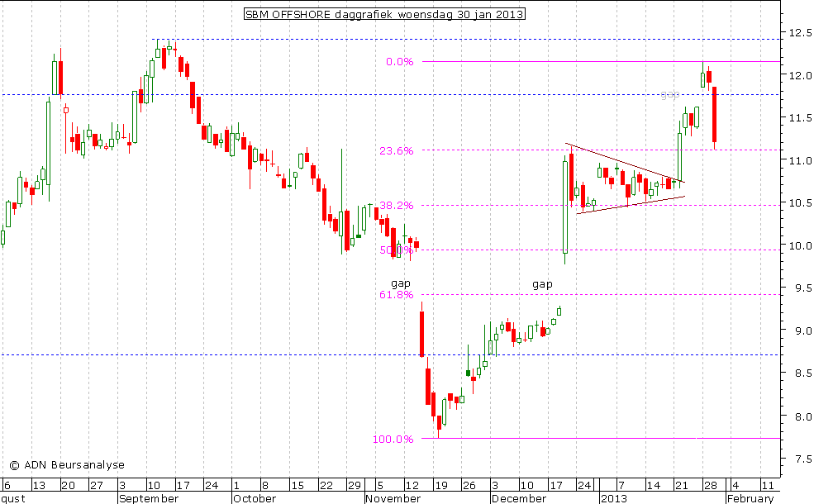Click the 2013 year label on date axis

click(614, 499)
